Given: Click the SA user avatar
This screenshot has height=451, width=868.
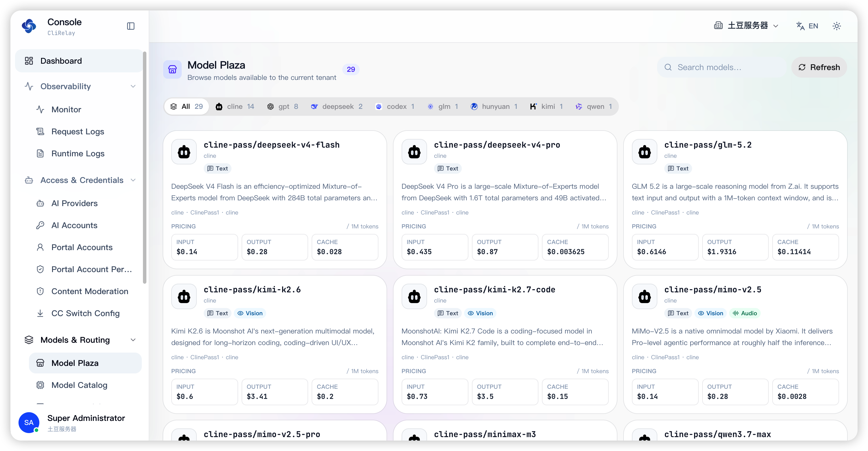Looking at the screenshot, I should tap(29, 422).
